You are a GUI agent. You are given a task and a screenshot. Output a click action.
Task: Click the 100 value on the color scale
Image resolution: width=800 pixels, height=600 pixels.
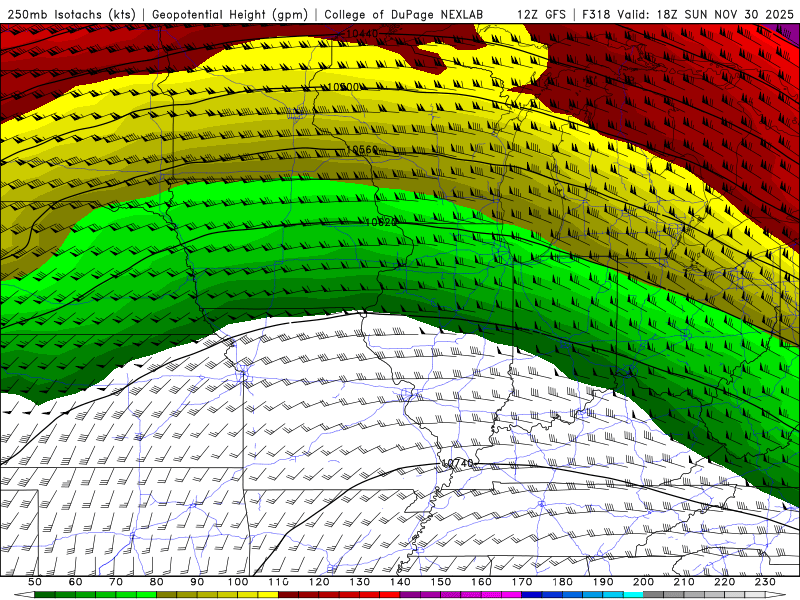tap(238, 582)
